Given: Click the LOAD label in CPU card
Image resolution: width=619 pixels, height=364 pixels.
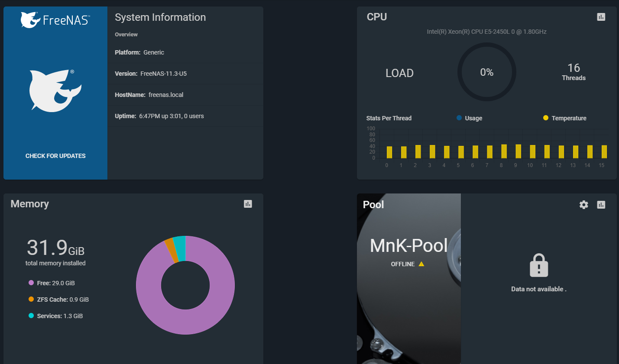Looking at the screenshot, I should (399, 73).
